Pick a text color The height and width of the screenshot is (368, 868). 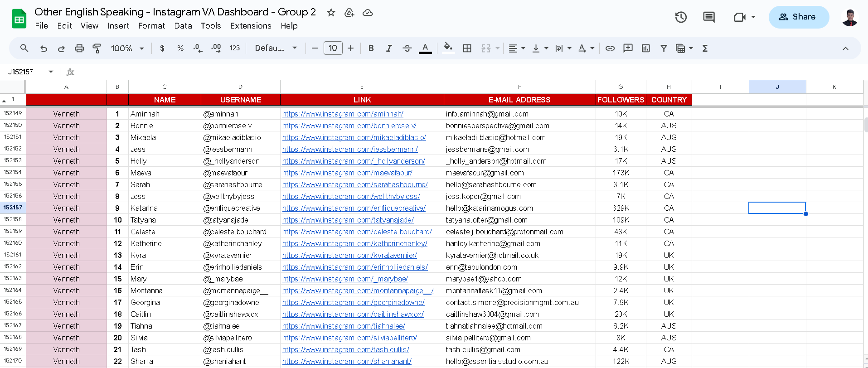(425, 48)
